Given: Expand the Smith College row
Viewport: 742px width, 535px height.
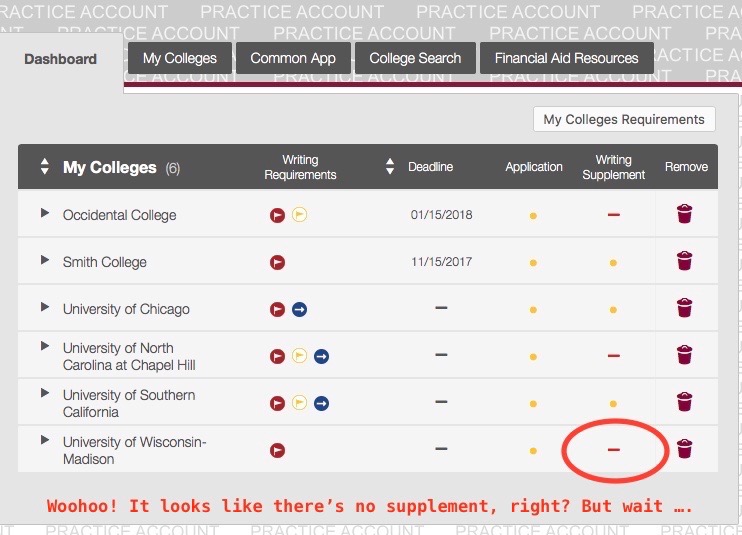Looking at the screenshot, I should click(45, 260).
